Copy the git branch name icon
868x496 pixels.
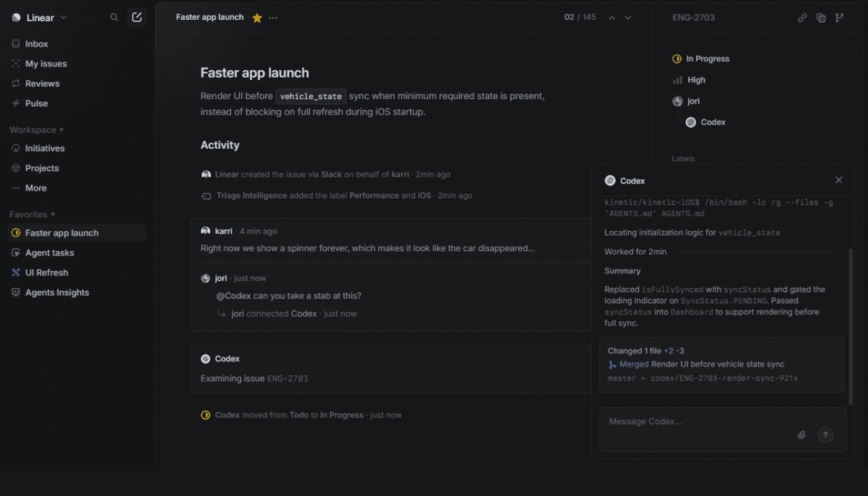(839, 18)
